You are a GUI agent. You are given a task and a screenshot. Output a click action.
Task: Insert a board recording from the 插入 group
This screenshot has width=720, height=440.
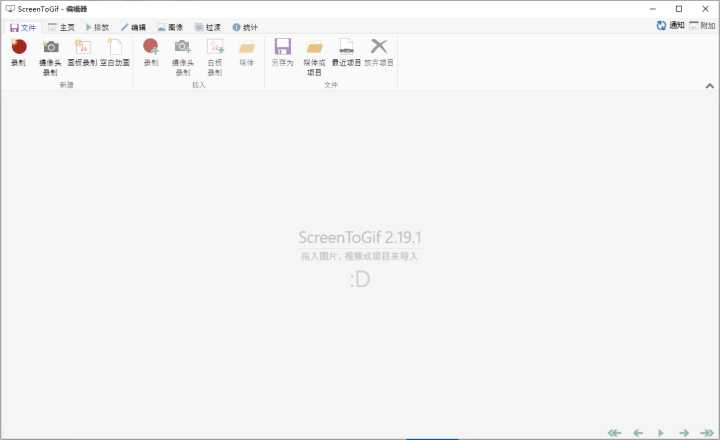(215, 57)
